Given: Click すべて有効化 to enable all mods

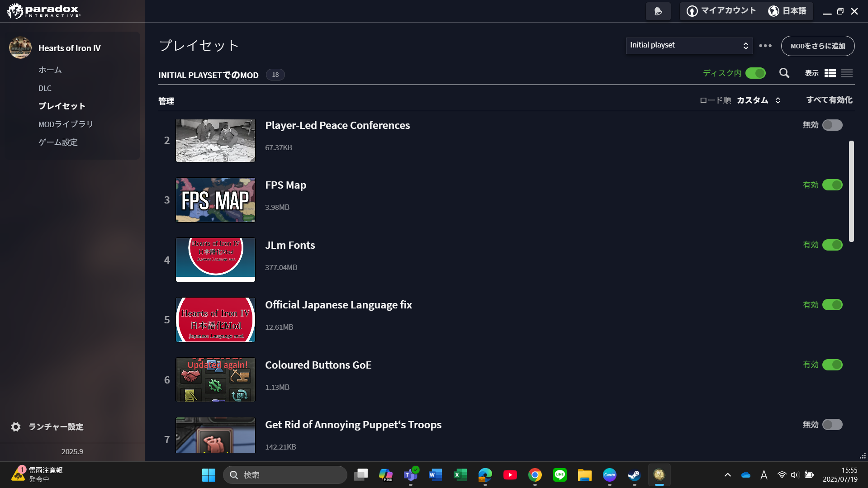Looking at the screenshot, I should [829, 100].
